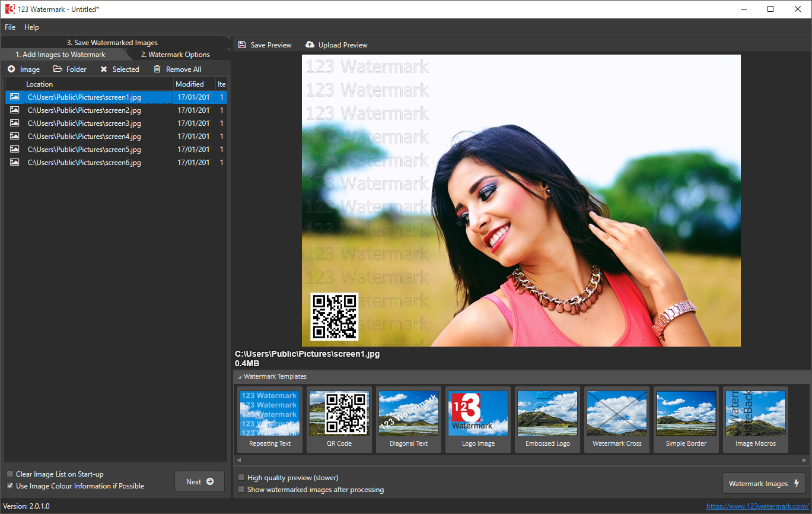The height and width of the screenshot is (514, 812).
Task: Tick Show watermarked images after processing
Action: pyautogui.click(x=241, y=490)
